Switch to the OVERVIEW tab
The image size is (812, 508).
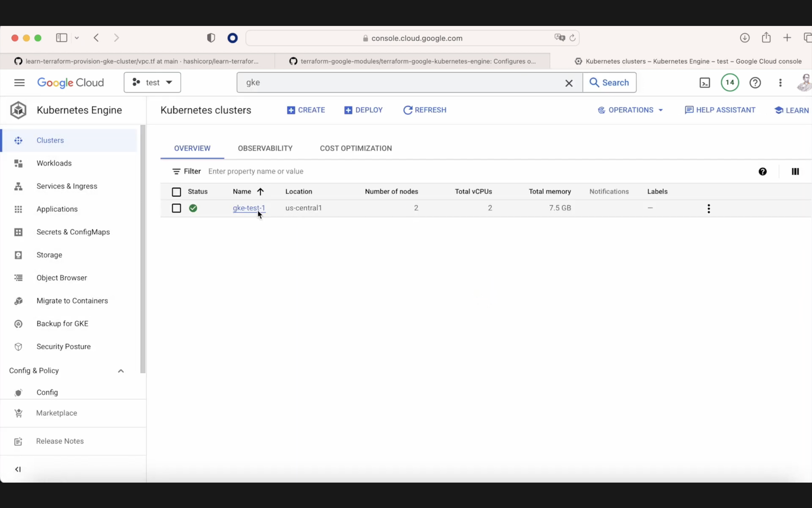click(192, 149)
